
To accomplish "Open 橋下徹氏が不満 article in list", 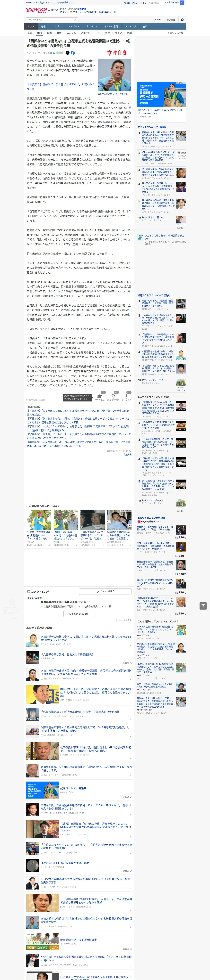I will tap(95, 749).
